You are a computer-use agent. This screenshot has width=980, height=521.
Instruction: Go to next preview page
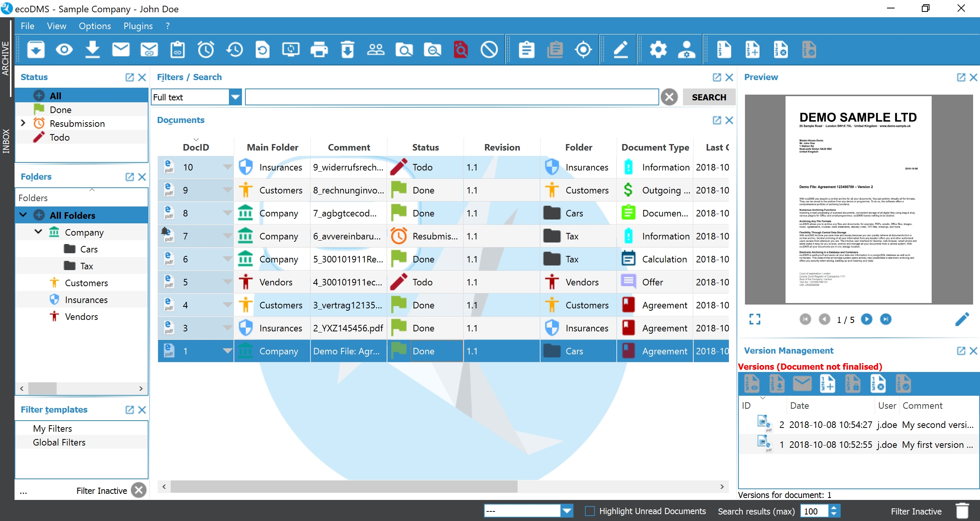(x=867, y=319)
